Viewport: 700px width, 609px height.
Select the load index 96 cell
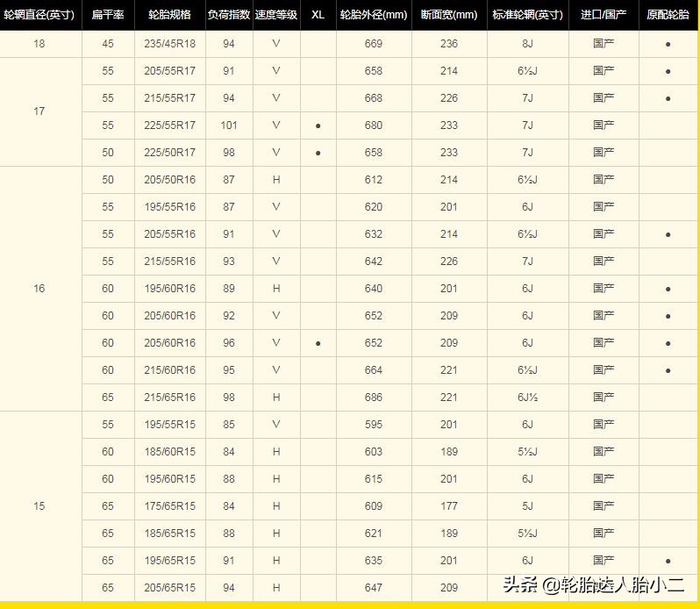tap(229, 343)
